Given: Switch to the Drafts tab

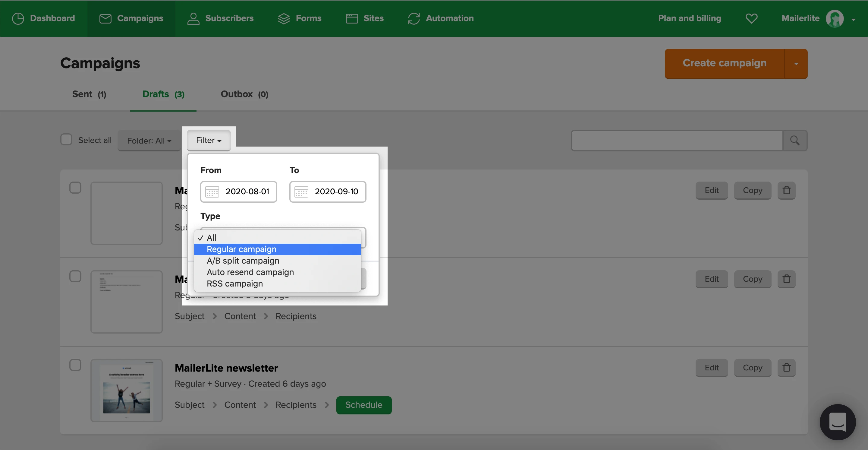Looking at the screenshot, I should pyautogui.click(x=163, y=94).
